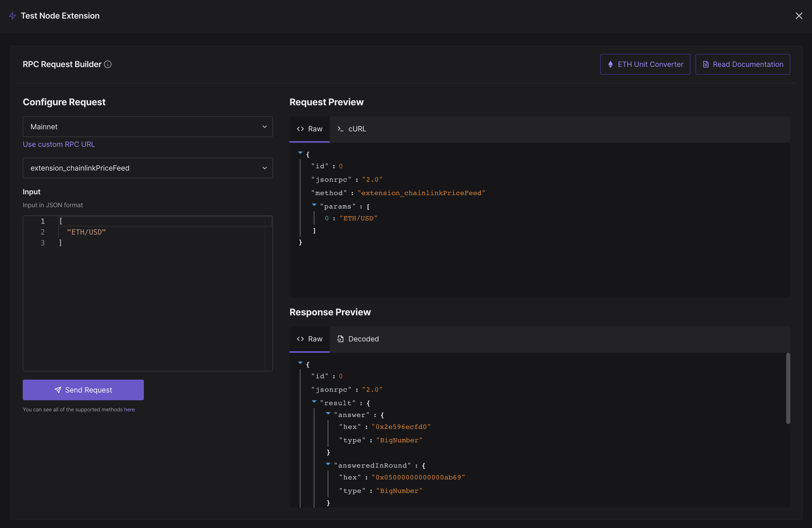Collapse the result object in Response Preview

tap(314, 402)
